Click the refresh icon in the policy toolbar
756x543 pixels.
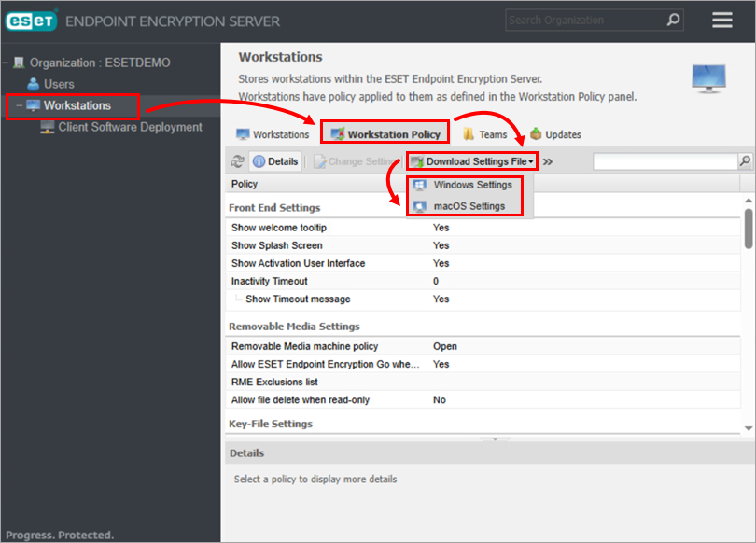(237, 161)
